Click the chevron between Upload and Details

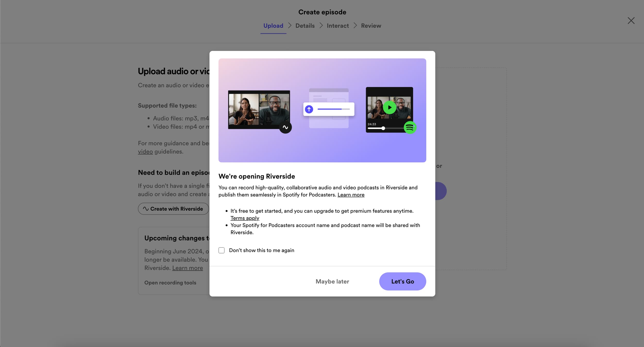[x=290, y=26]
